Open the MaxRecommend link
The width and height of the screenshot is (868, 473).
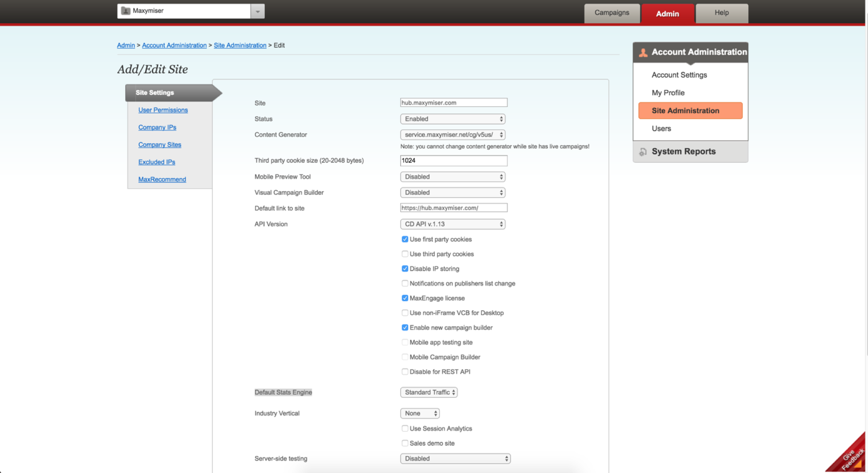pos(162,180)
